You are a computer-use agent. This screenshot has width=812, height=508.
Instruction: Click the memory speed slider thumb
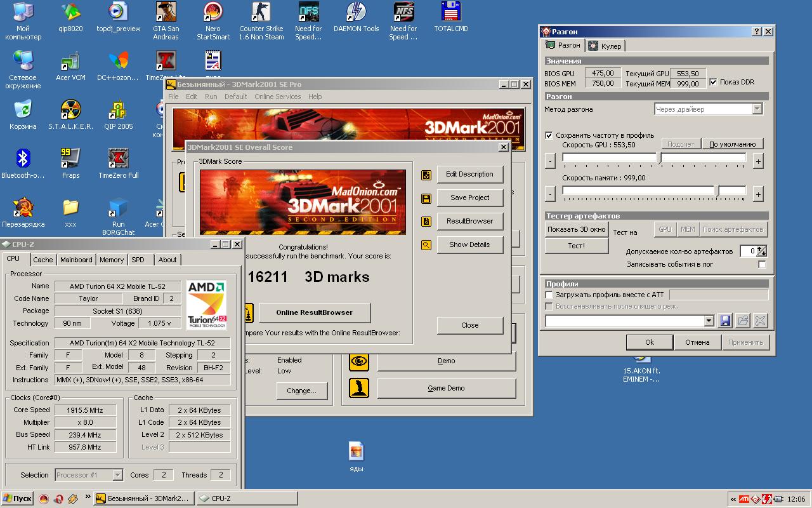coord(717,190)
